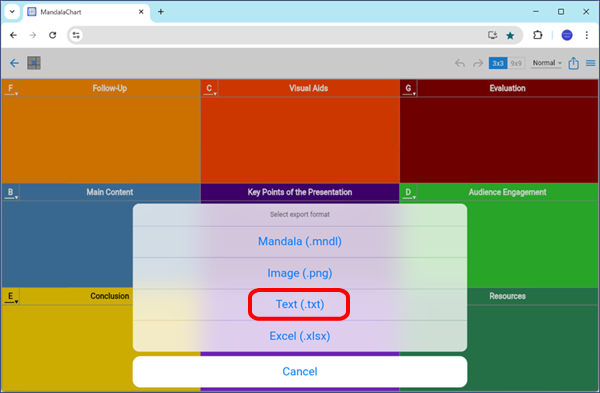Open the hamburger menu icon
Viewport: 600px width, 393px height.
pyautogui.click(x=590, y=63)
